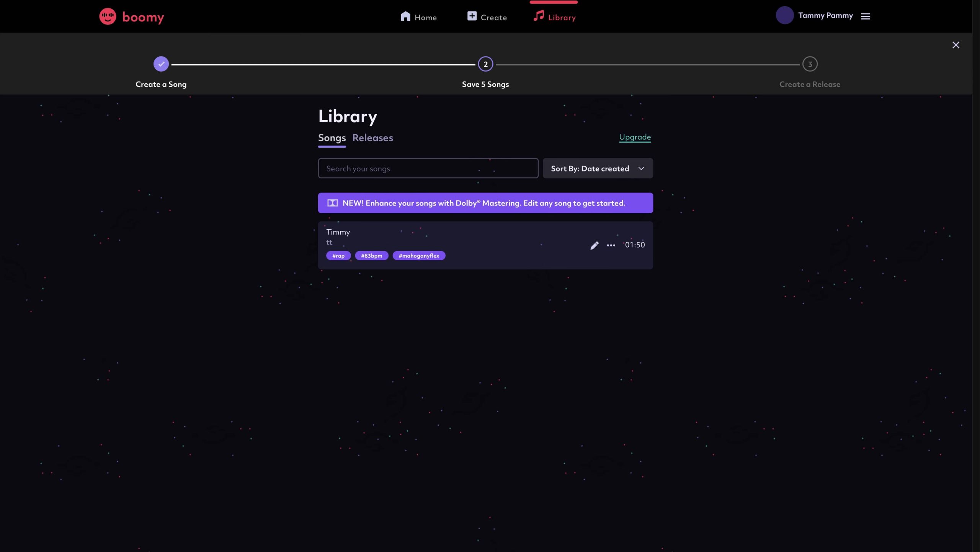Click the Dolby Mastering announcement banner

[x=485, y=203]
